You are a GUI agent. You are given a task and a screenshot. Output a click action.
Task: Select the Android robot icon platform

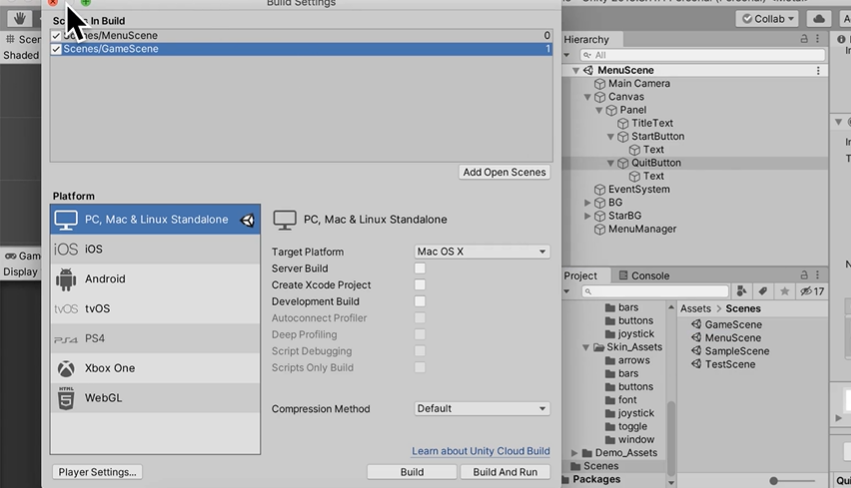[x=66, y=279]
